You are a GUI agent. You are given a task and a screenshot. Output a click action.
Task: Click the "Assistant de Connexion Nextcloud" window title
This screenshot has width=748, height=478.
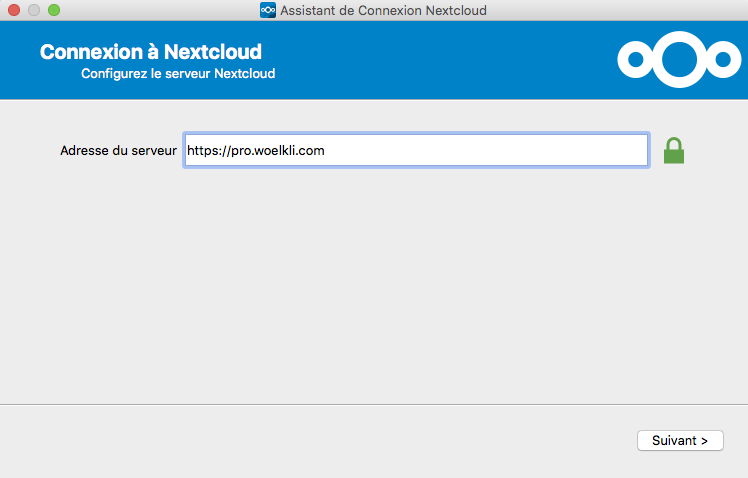(x=383, y=10)
